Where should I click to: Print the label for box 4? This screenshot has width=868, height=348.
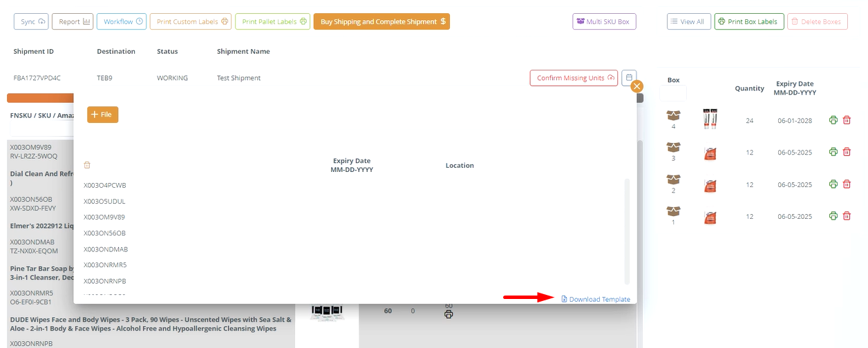(833, 120)
